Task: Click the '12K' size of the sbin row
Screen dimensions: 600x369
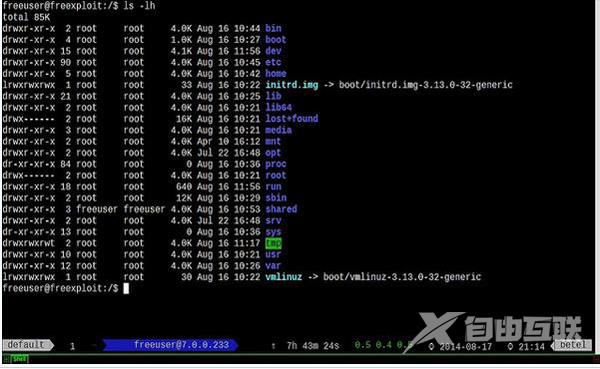Action: click(184, 198)
